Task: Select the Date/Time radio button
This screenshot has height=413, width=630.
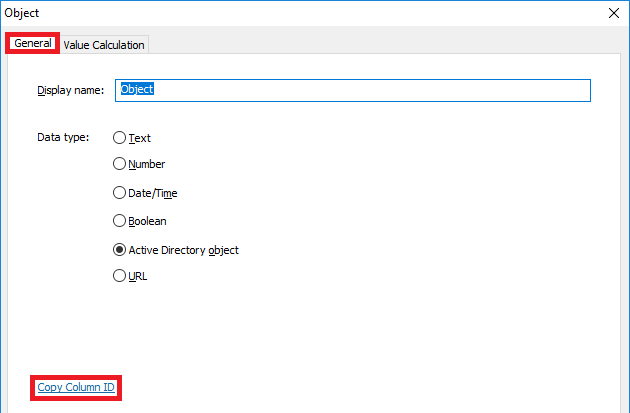Action: pos(119,193)
